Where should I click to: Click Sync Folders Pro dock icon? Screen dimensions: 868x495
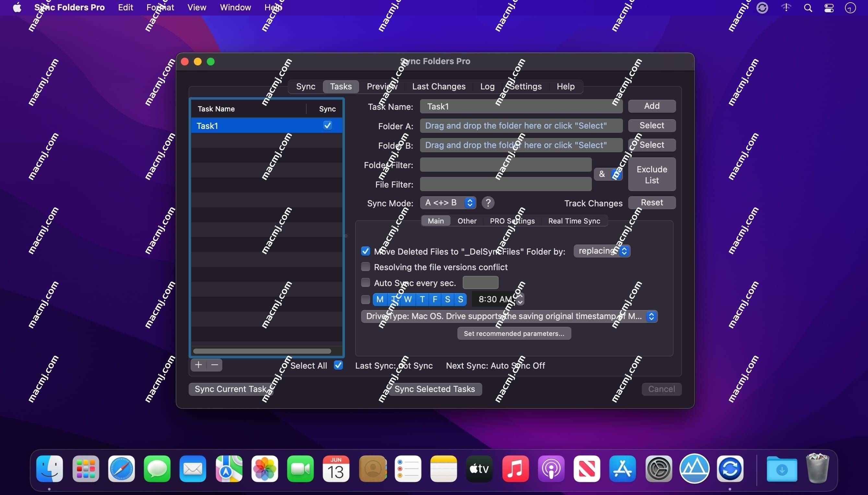point(730,469)
